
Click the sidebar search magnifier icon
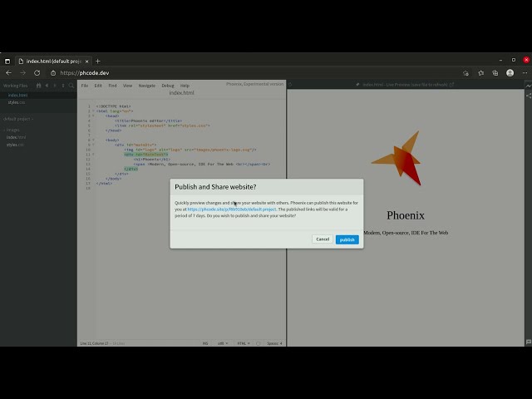click(71, 86)
